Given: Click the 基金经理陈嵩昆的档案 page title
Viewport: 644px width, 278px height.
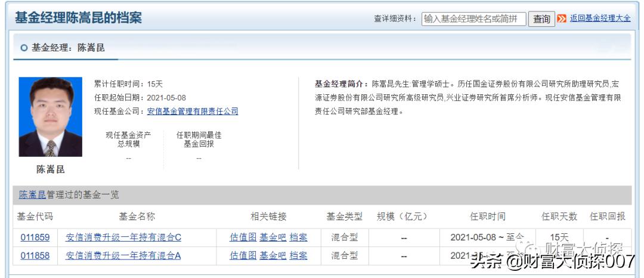Looking at the screenshot, I should tap(79, 18).
